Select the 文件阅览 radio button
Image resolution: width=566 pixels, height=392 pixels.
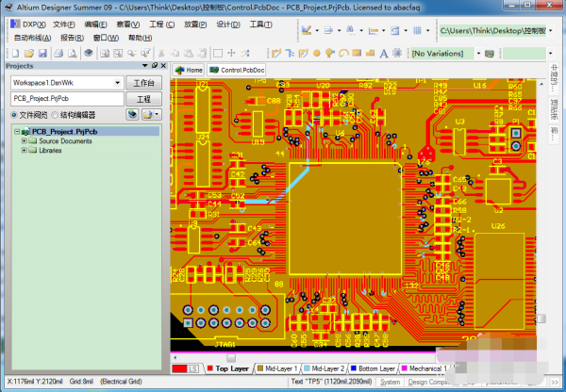pyautogui.click(x=14, y=115)
